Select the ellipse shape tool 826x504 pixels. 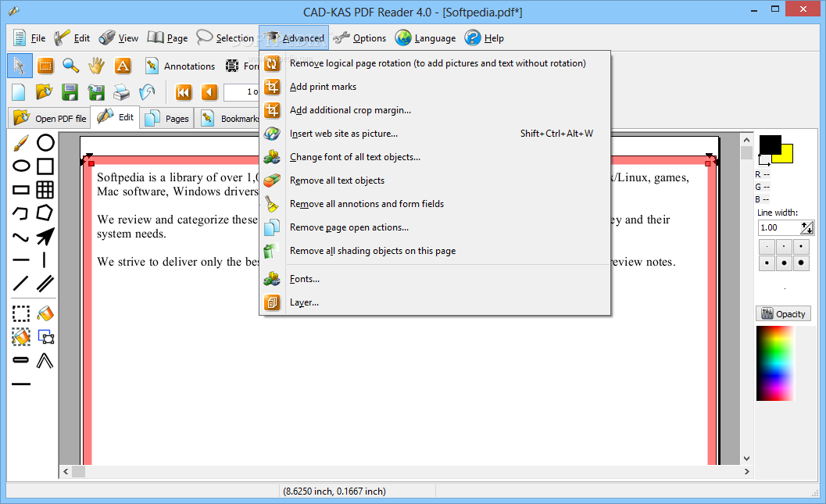20,166
